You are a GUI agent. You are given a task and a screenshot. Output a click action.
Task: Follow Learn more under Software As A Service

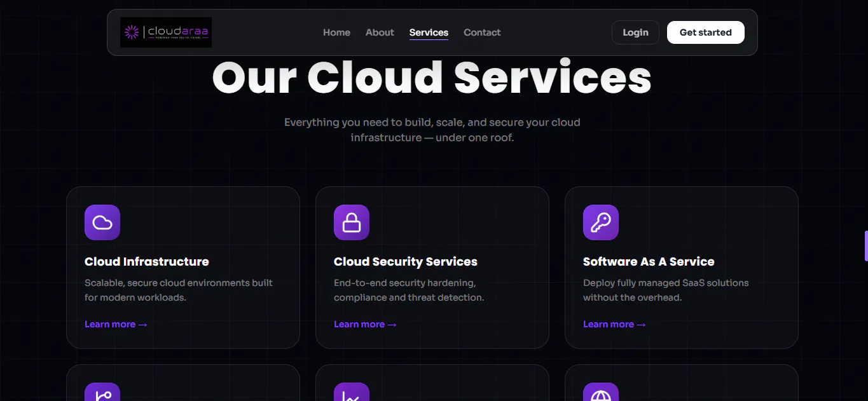coord(614,324)
